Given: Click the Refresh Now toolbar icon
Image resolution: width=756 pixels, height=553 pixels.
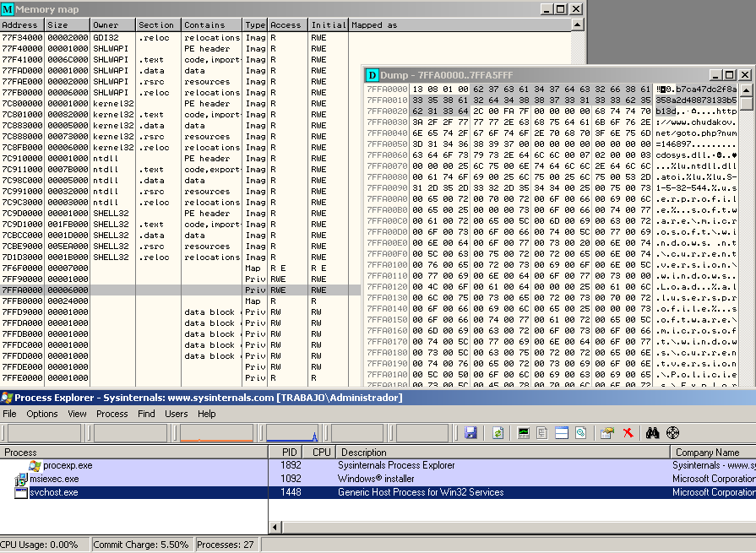Looking at the screenshot, I should pyautogui.click(x=498, y=433).
